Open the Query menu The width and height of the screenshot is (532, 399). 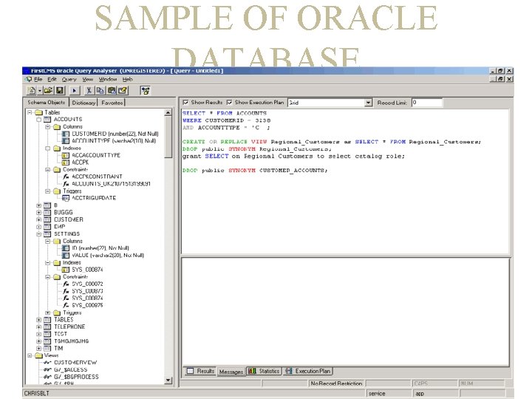pyautogui.click(x=69, y=79)
